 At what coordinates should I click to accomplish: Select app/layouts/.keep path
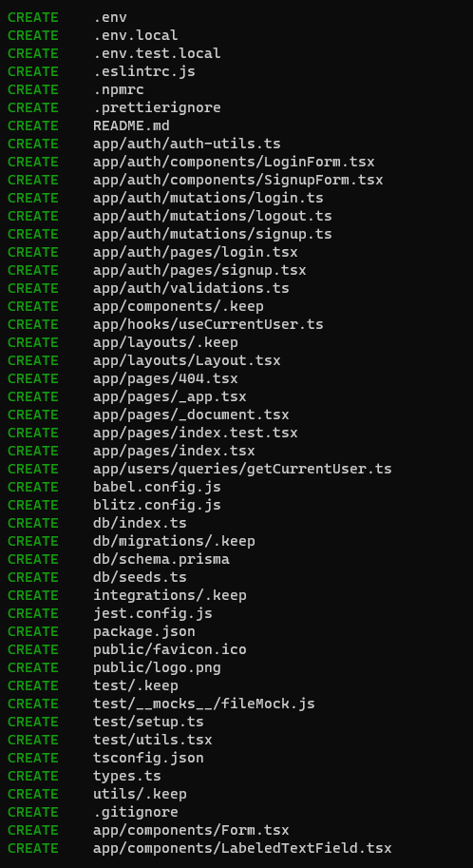pos(165,342)
